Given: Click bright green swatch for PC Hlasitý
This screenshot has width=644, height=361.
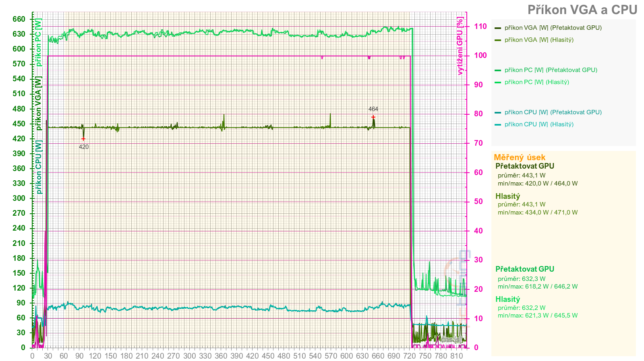Looking at the screenshot, I should click(x=498, y=83).
